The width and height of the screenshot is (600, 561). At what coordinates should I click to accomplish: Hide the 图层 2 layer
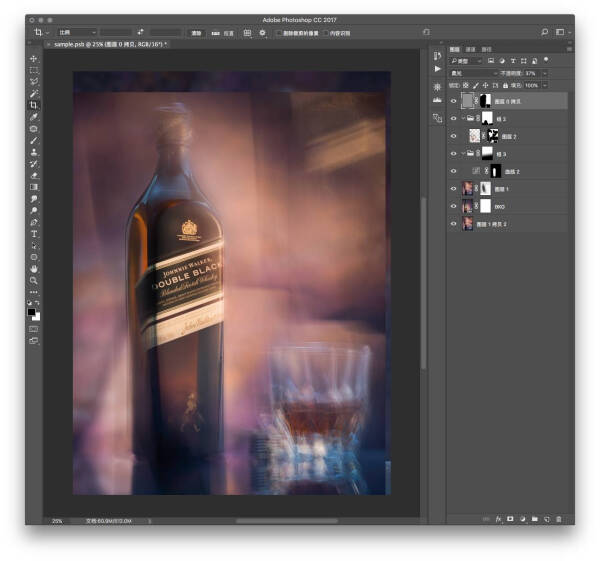[x=453, y=136]
